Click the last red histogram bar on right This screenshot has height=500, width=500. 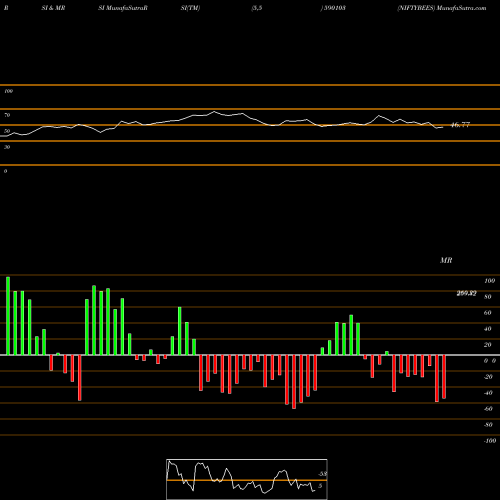click(444, 377)
